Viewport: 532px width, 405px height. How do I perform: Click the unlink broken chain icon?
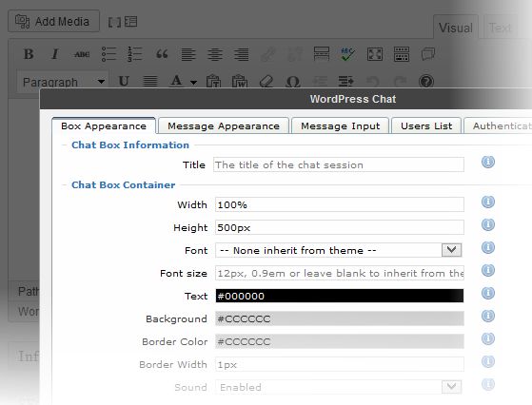[x=295, y=54]
